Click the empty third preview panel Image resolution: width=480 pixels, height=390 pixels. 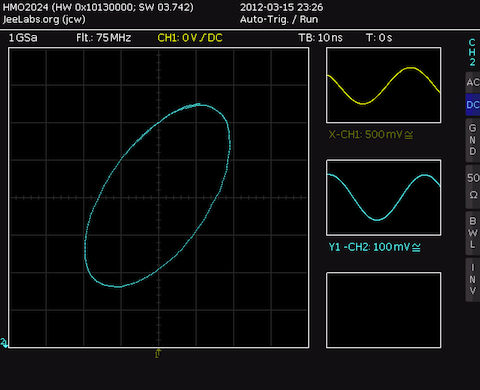click(384, 310)
